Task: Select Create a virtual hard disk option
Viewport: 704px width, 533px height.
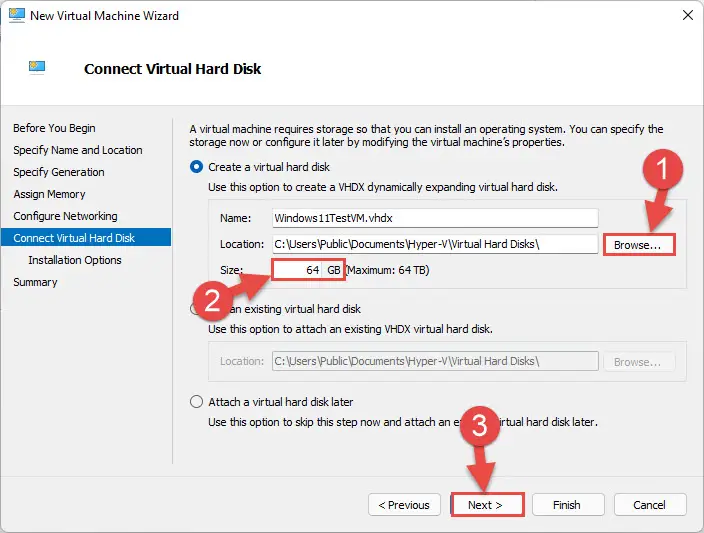Action: click(x=196, y=167)
